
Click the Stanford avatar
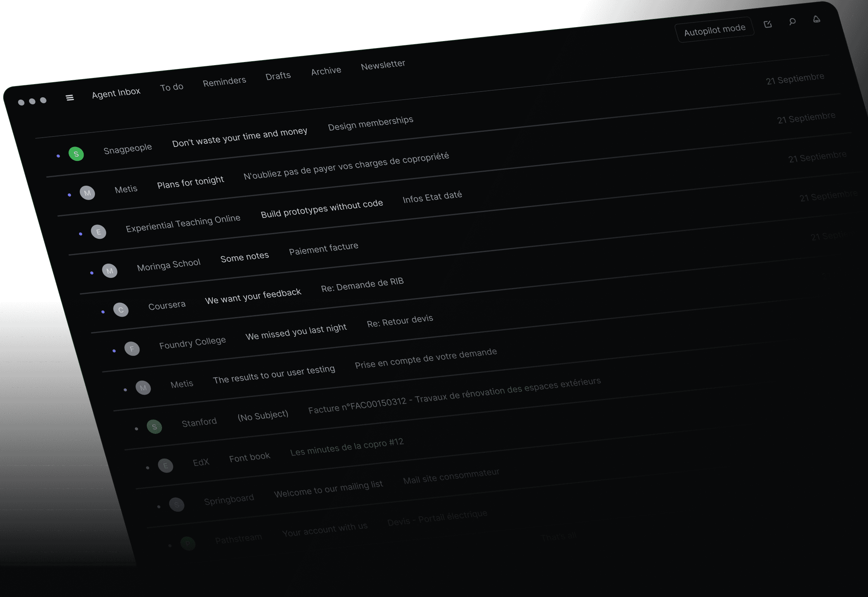point(155,426)
